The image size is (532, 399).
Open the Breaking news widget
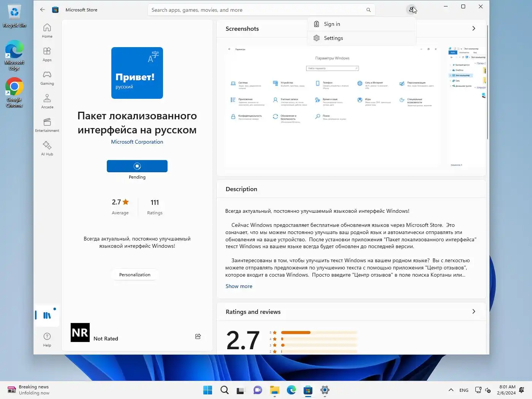29,390
